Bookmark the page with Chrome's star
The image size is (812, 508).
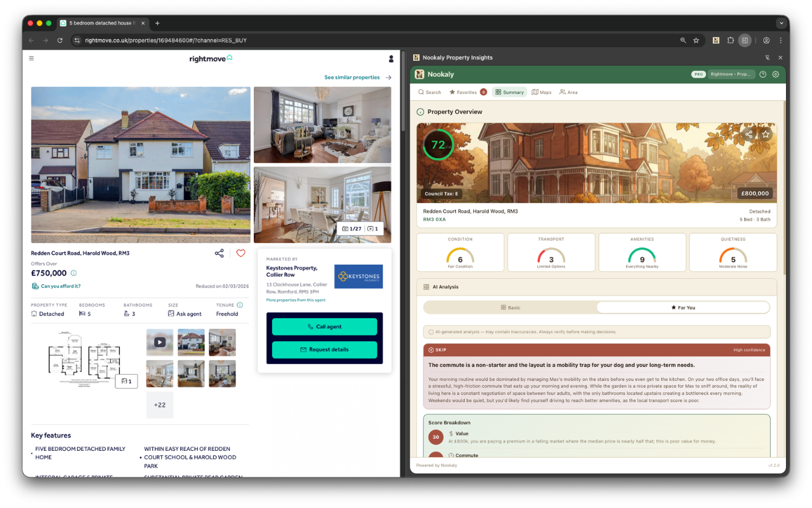[697, 40]
